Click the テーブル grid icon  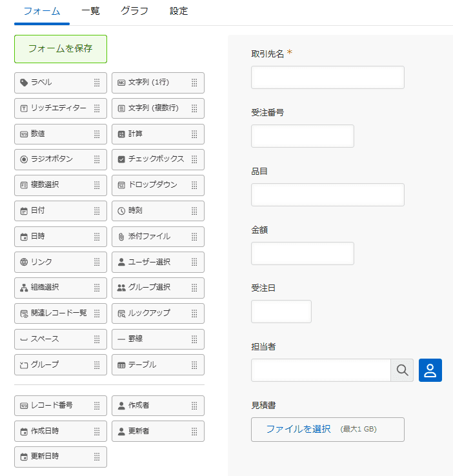[121, 365]
